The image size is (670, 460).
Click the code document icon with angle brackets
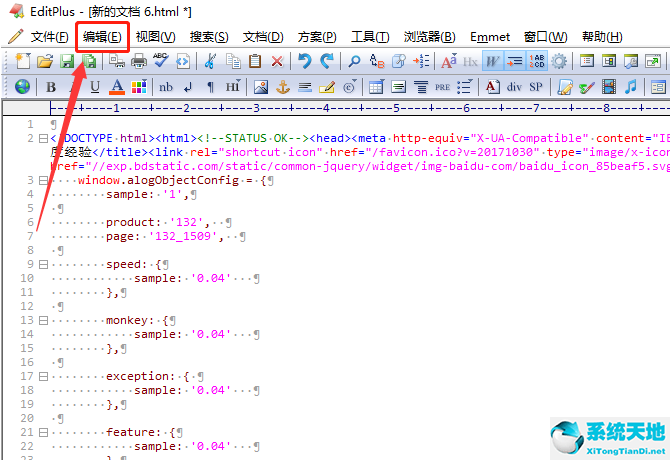(x=182, y=62)
